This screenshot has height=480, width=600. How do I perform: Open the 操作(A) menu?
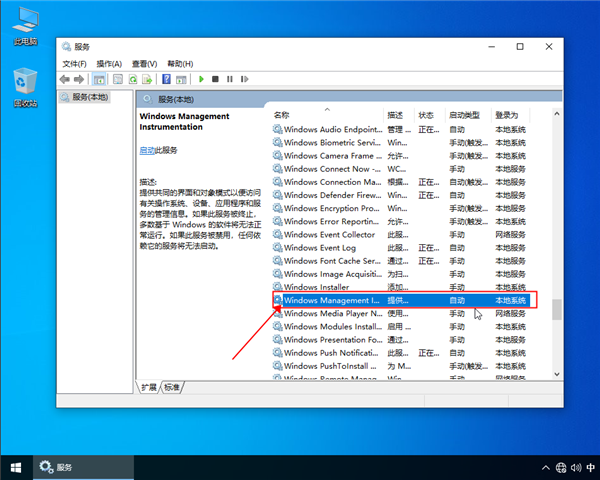[x=108, y=63]
